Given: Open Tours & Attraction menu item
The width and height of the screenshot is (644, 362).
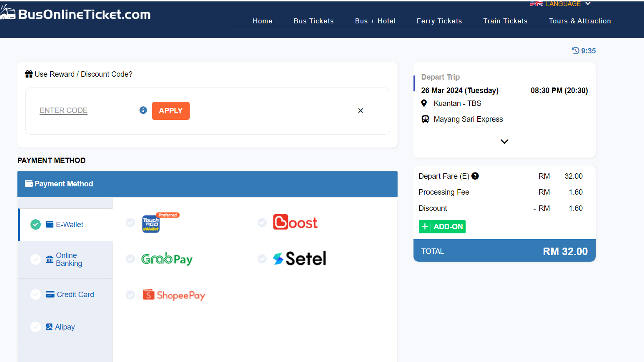Looking at the screenshot, I should click(580, 21).
